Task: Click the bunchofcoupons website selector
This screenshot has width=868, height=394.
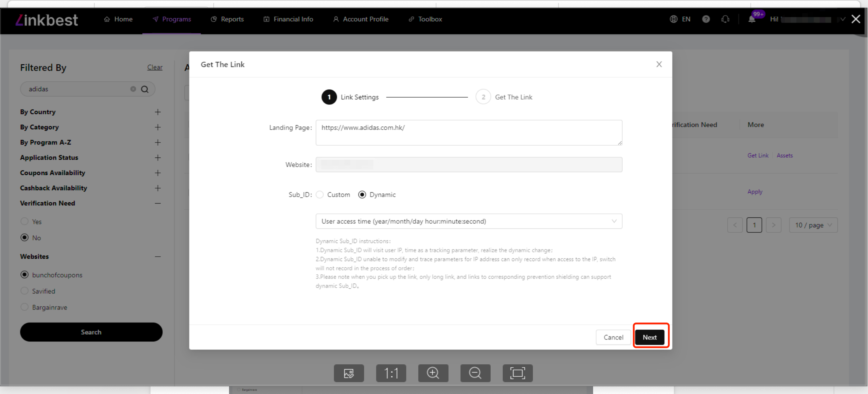Action: click(25, 275)
